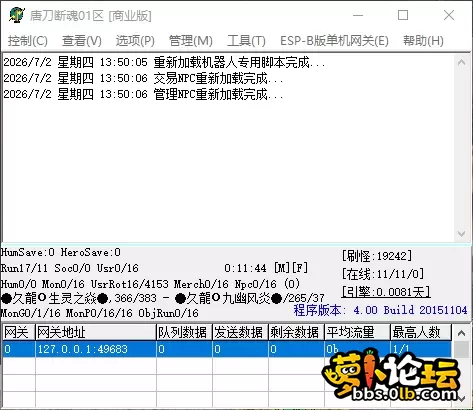This screenshot has height=410, width=473.
Task: Click gateway table scroll up arrow
Action: tap(462, 333)
